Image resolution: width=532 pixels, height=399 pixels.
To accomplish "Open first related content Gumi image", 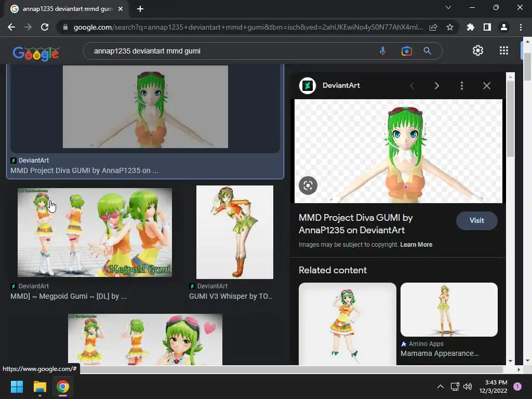I will (348, 324).
